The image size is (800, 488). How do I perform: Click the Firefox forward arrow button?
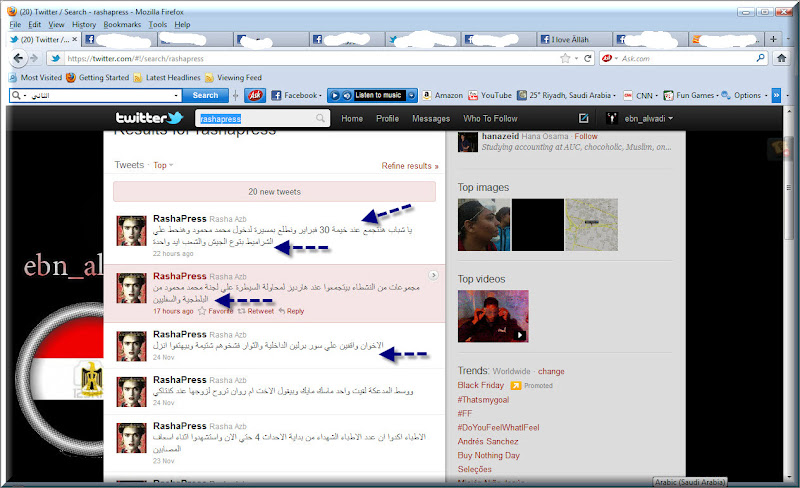point(34,58)
